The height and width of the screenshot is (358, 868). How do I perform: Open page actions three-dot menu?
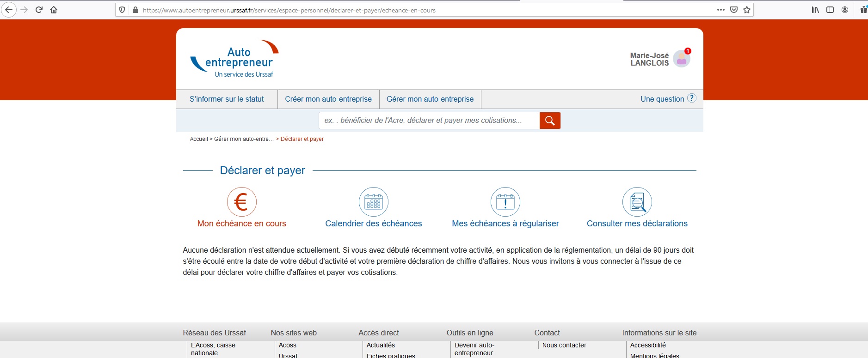pyautogui.click(x=720, y=10)
